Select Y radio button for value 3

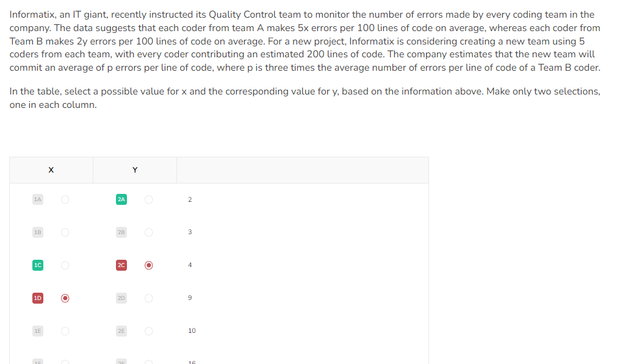(149, 232)
